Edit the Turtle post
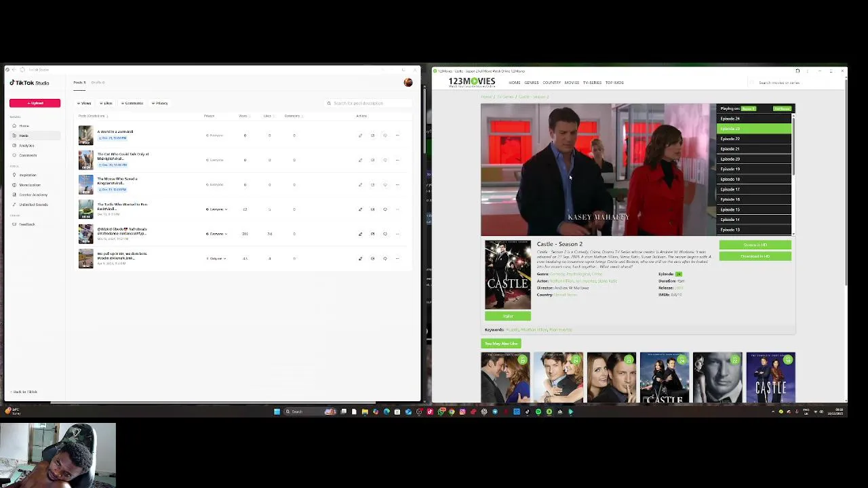 click(x=360, y=209)
